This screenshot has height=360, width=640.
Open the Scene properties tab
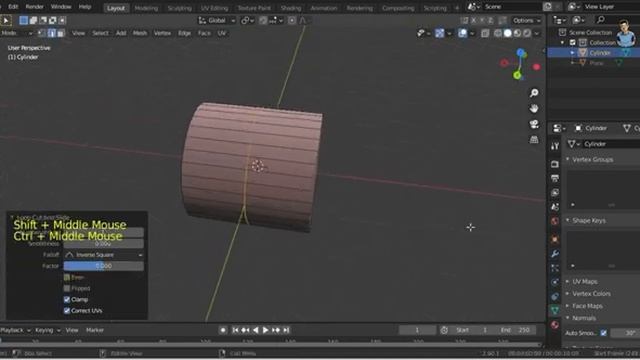(555, 207)
